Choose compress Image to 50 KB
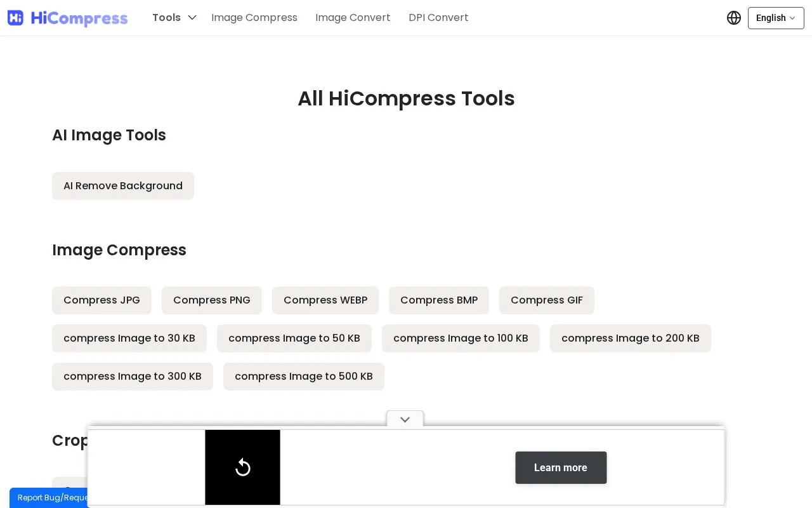Screen dimensions: 812x508 [294, 338]
